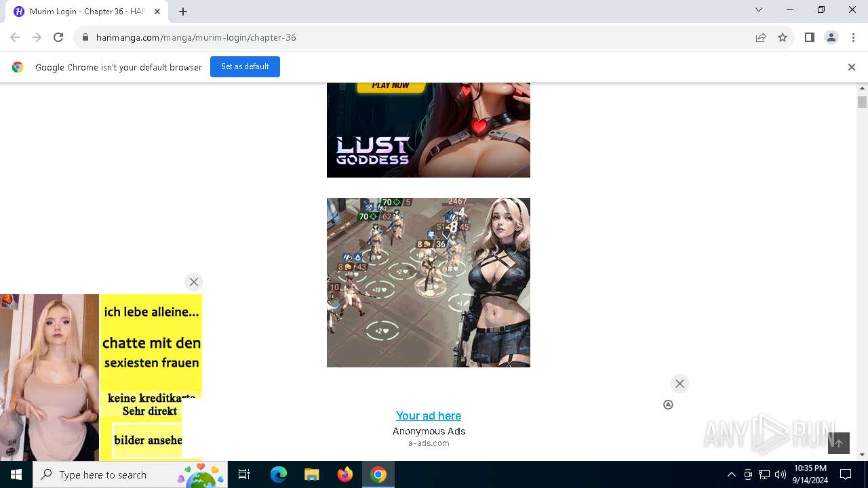
Task: Select the Murim Login - Chapter 36 tab
Action: (x=87, y=12)
